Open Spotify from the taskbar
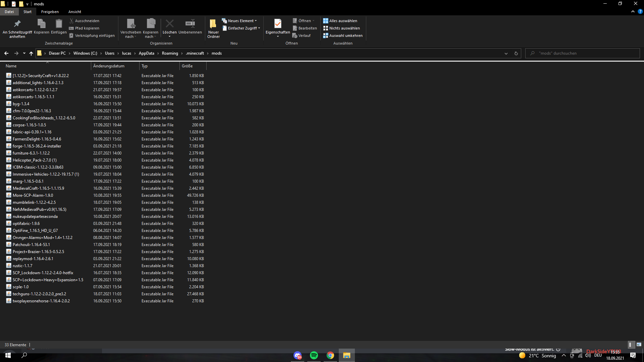The image size is (644, 362). 314,355
